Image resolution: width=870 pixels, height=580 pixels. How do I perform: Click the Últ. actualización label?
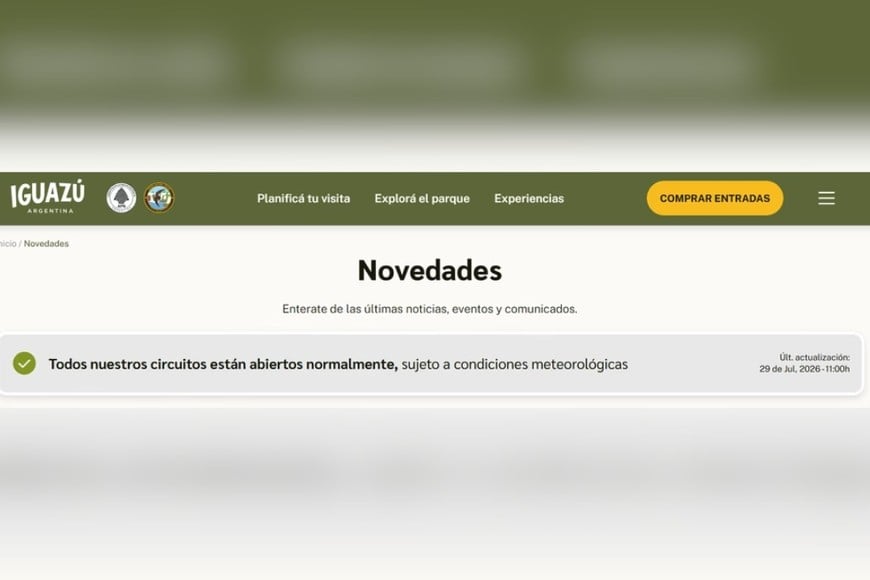pyautogui.click(x=814, y=357)
